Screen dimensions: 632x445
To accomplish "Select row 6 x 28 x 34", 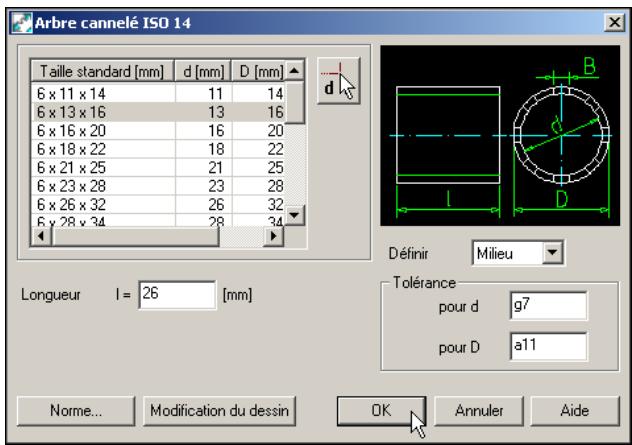I will click(158, 220).
